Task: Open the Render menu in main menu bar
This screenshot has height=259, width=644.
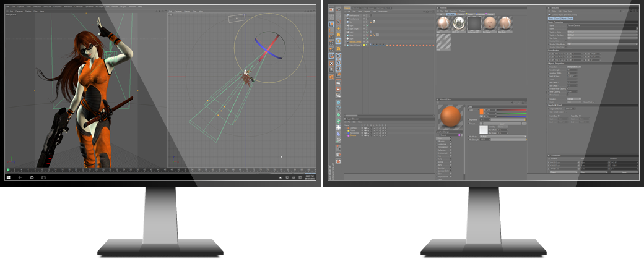Action: [x=114, y=7]
